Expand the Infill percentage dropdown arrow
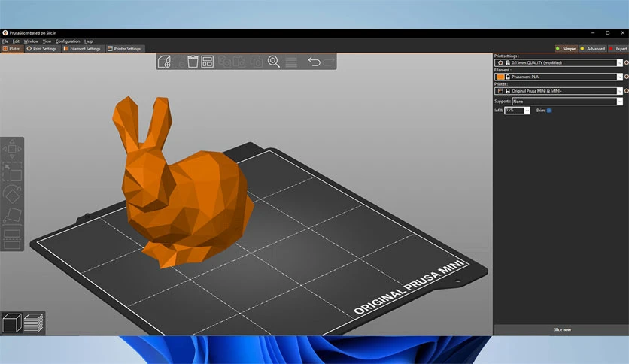Screen dimensions: 629x364 point(527,111)
